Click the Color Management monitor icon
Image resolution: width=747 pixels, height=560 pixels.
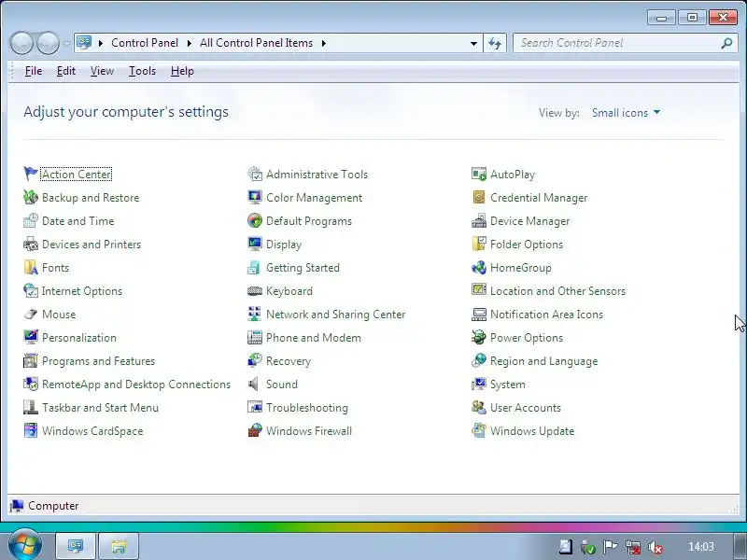[255, 198]
